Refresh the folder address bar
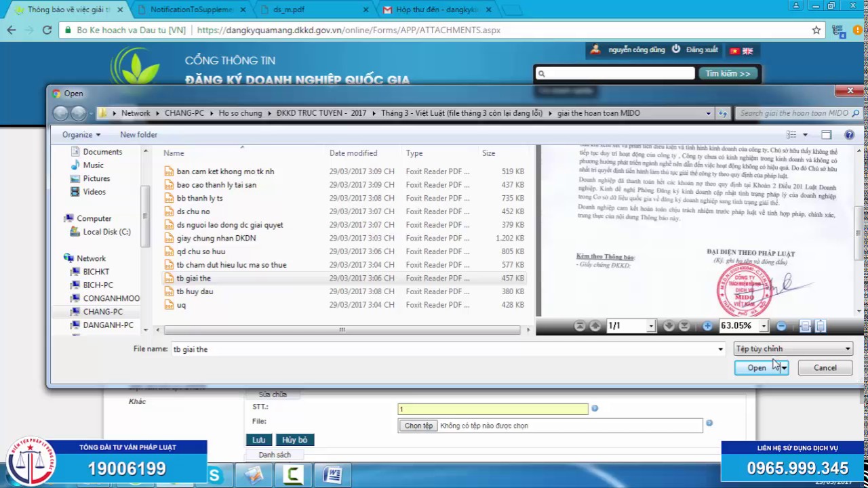This screenshot has height=488, width=868. click(723, 113)
